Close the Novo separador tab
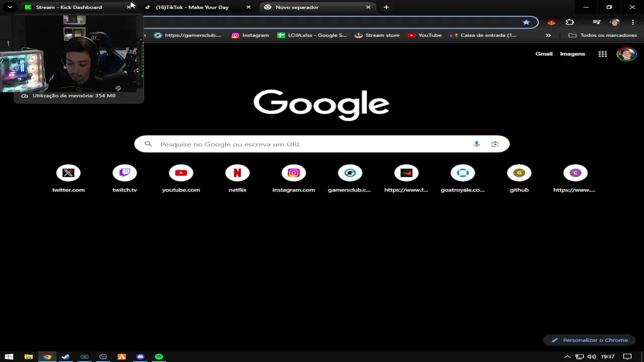The image size is (644, 362). [368, 7]
